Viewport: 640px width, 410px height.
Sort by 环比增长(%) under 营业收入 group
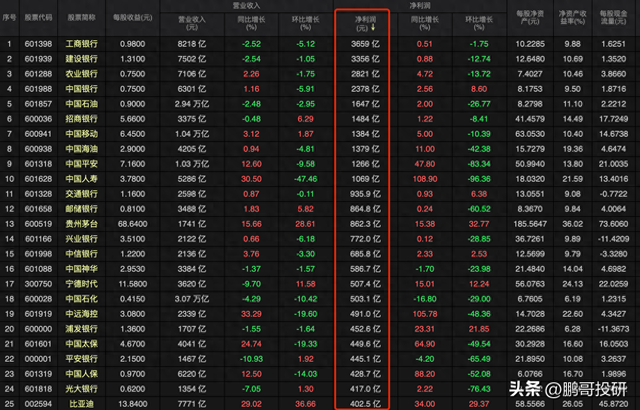tap(306, 23)
